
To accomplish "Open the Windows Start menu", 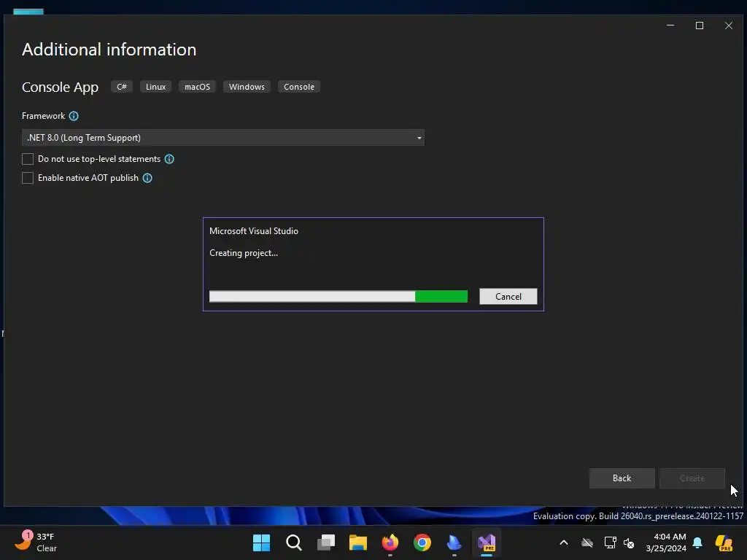I will point(262,542).
